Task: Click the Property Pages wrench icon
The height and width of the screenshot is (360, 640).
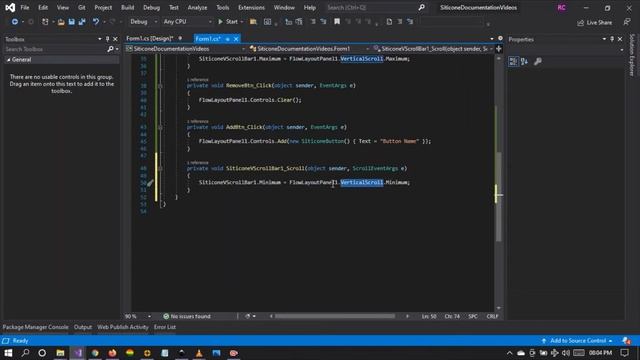Action: tap(538, 61)
